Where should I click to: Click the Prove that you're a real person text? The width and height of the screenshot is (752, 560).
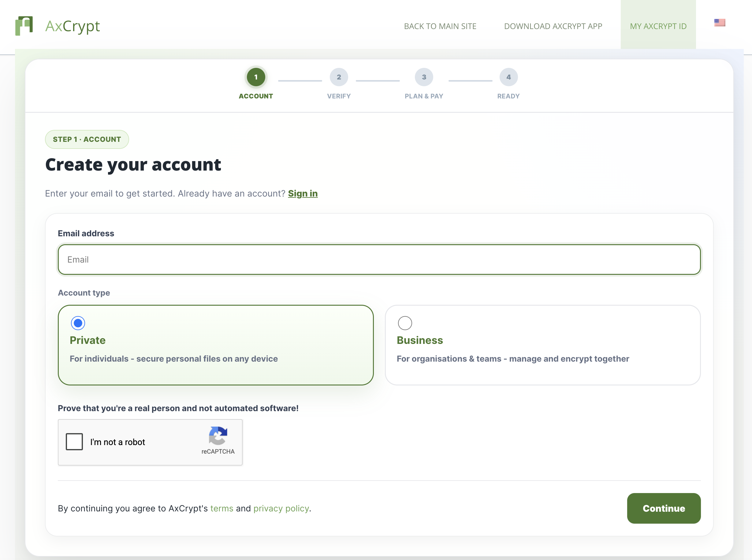[178, 408]
